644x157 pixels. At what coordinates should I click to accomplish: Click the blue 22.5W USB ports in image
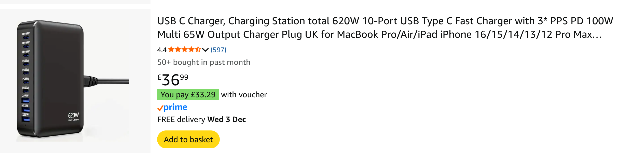point(26,110)
